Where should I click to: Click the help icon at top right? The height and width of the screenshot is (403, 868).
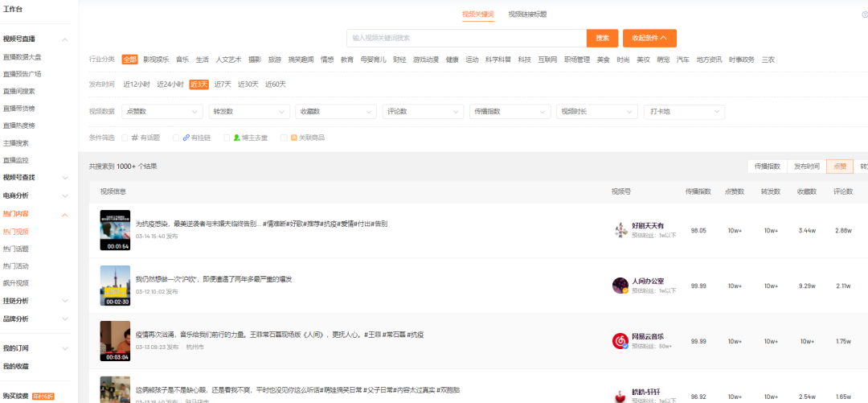[x=865, y=15]
